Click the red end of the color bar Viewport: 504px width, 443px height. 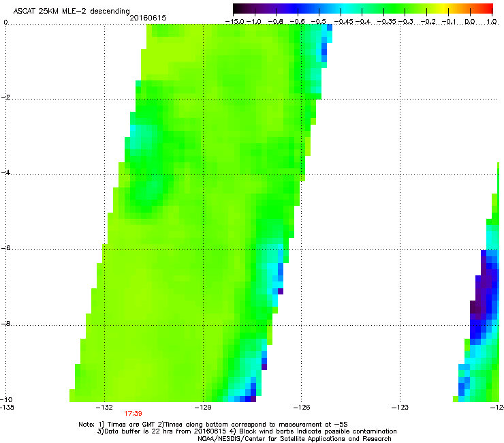(x=488, y=8)
